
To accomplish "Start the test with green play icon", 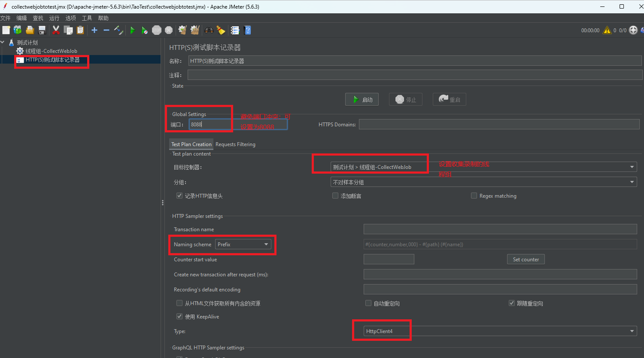I will pos(133,30).
